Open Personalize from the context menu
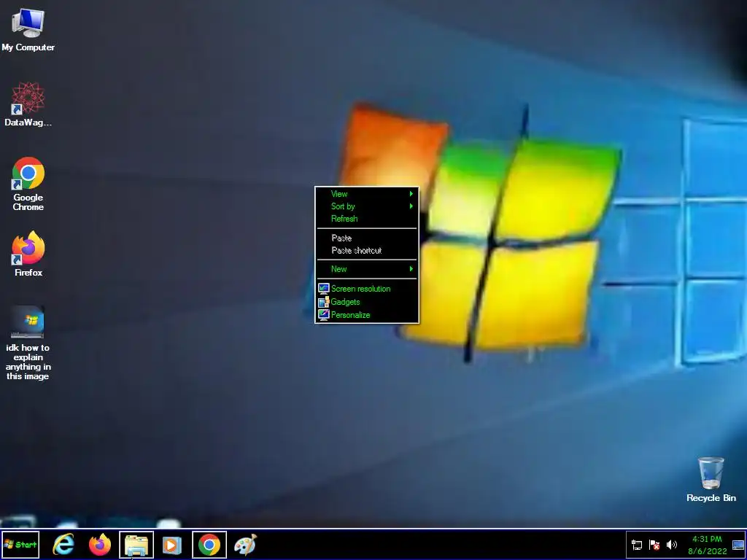 click(x=367, y=315)
